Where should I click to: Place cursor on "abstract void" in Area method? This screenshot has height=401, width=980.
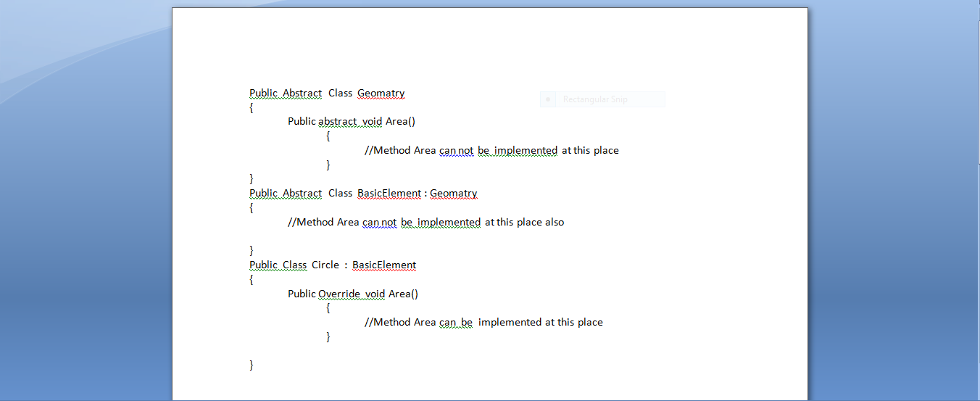350,121
